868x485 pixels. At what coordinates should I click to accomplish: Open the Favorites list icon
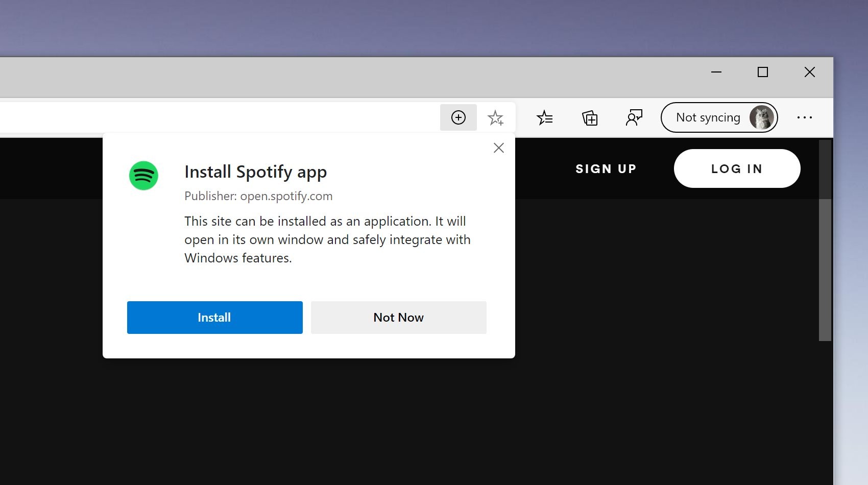point(544,118)
